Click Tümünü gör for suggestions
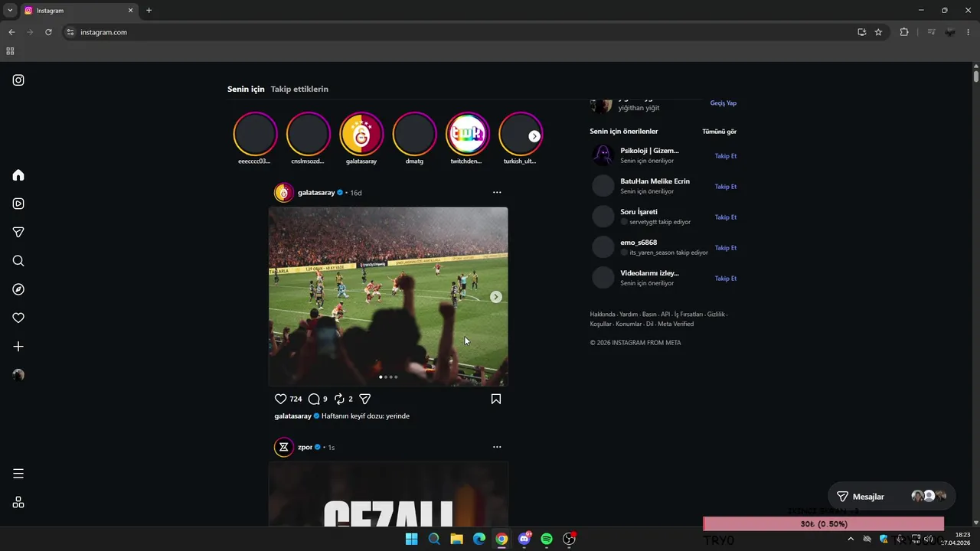Viewport: 980px width, 551px height. point(719,132)
